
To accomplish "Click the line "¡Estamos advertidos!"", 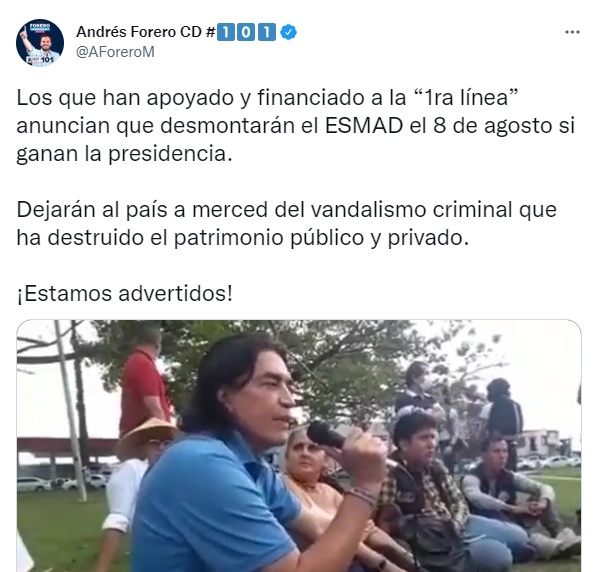I will click(x=124, y=294).
